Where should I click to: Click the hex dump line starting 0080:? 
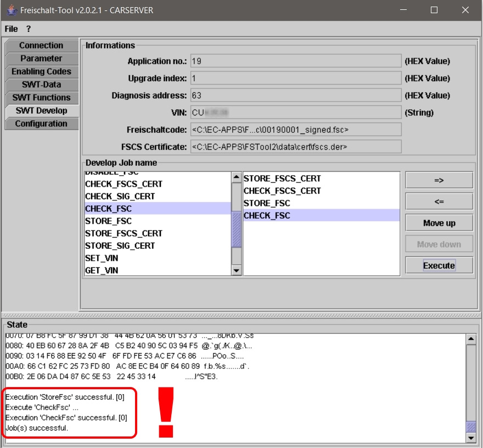[129, 346]
